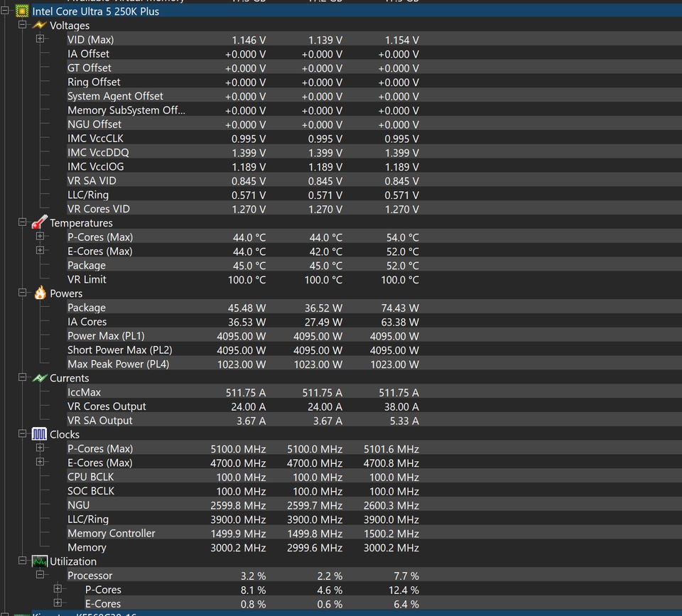The image size is (682, 616).
Task: Collapse the Currents section
Action: (22, 377)
